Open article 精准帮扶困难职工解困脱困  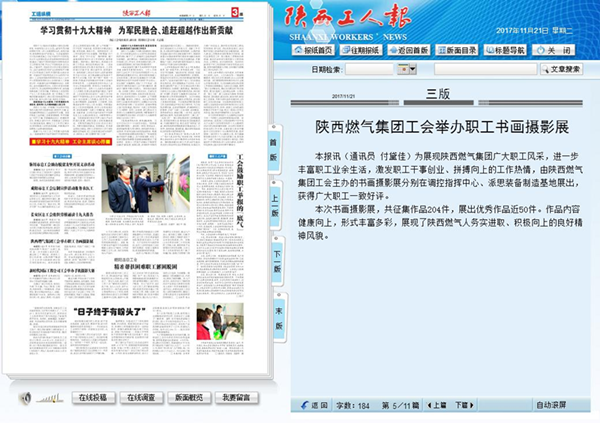click(x=146, y=266)
